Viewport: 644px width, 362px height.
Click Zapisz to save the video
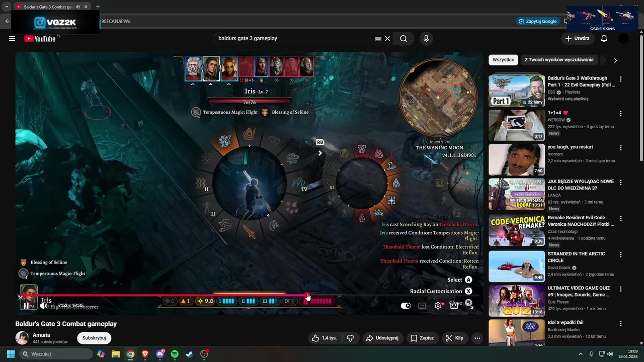(x=422, y=338)
